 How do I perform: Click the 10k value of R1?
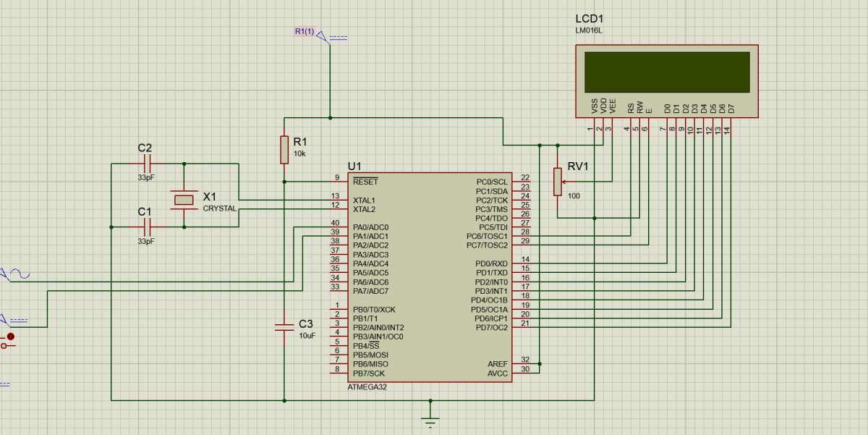(299, 154)
